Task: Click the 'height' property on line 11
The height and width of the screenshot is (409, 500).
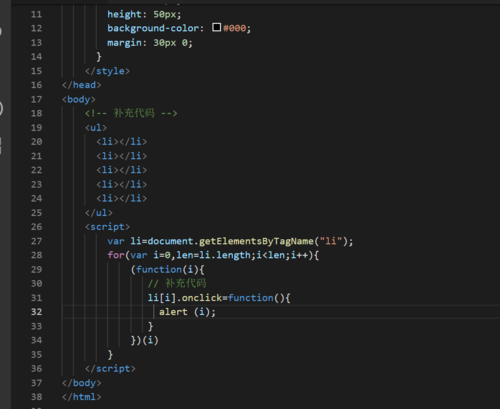Action: [x=124, y=15]
